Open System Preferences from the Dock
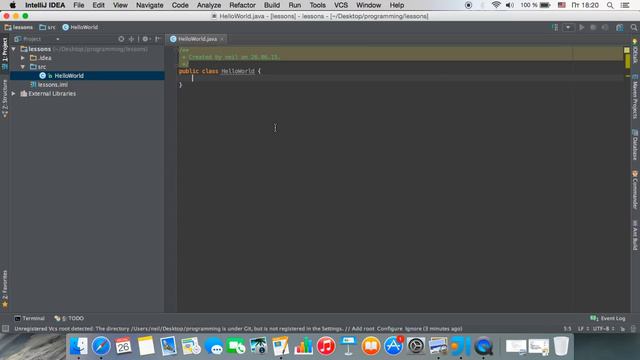The height and width of the screenshot is (360, 640). point(416,346)
